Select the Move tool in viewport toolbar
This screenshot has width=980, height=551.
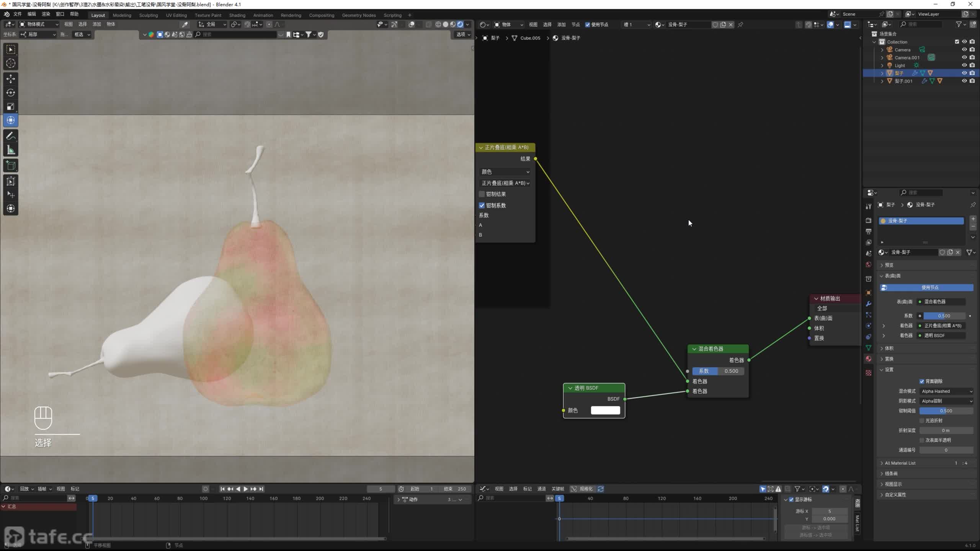click(11, 79)
